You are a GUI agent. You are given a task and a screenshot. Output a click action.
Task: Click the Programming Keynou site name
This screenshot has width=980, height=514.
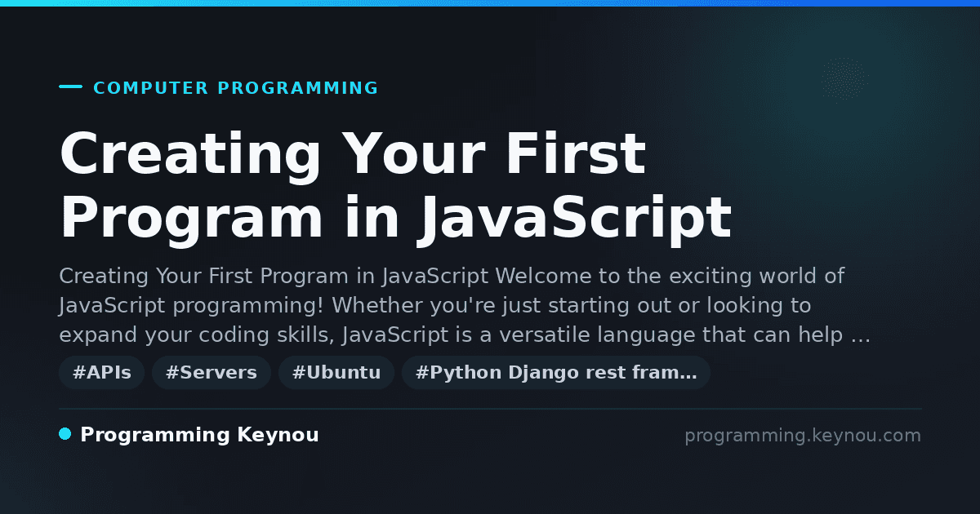tap(199, 435)
